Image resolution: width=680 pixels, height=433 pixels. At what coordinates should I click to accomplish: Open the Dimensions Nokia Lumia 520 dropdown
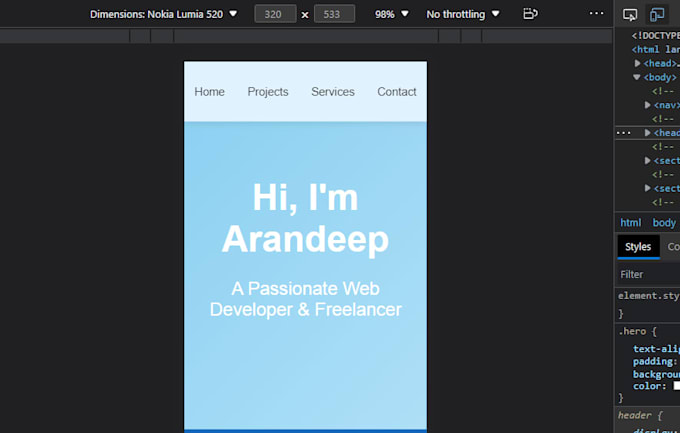click(163, 14)
